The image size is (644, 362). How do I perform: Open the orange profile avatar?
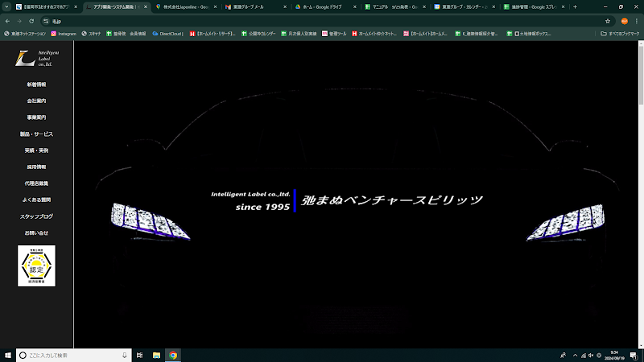pos(625,22)
